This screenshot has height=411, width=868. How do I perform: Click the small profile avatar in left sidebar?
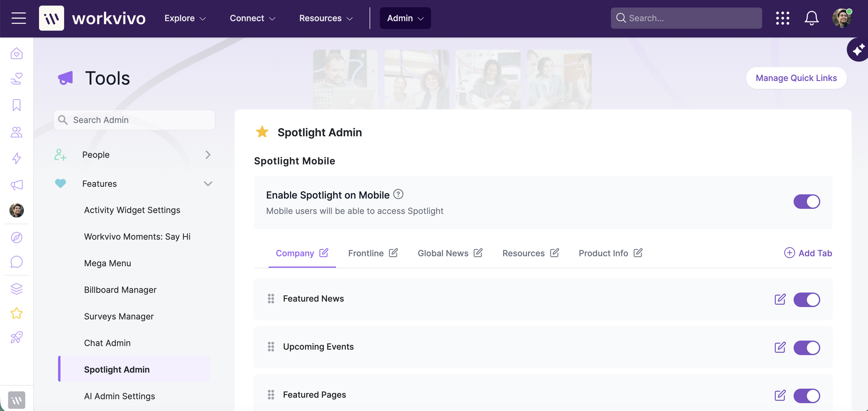pos(17,210)
